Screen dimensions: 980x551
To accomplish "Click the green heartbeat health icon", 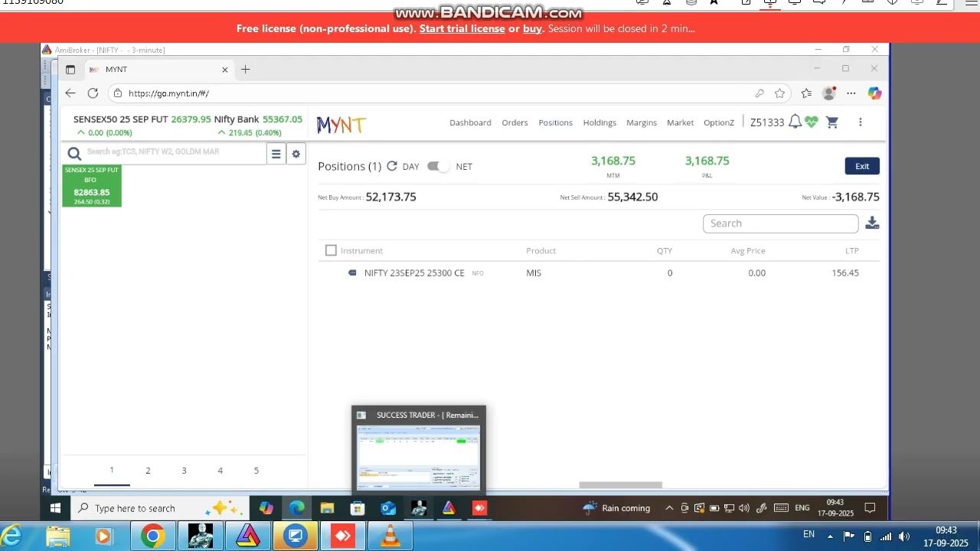I will click(812, 122).
